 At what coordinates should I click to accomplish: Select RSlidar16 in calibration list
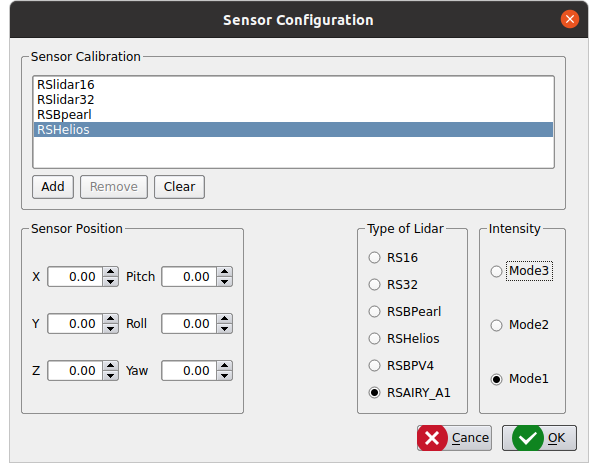click(x=293, y=85)
